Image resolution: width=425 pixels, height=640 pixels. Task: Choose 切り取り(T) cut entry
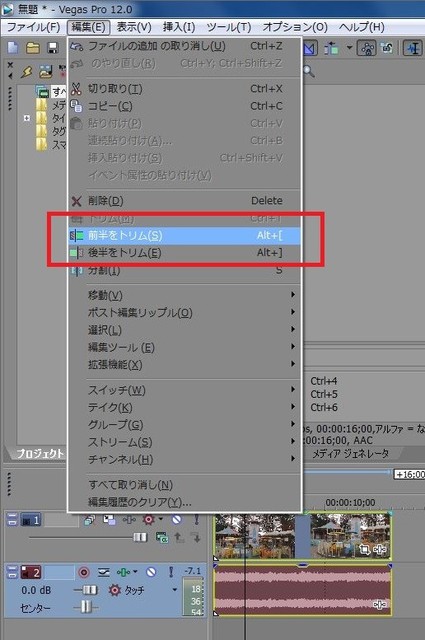185,89
